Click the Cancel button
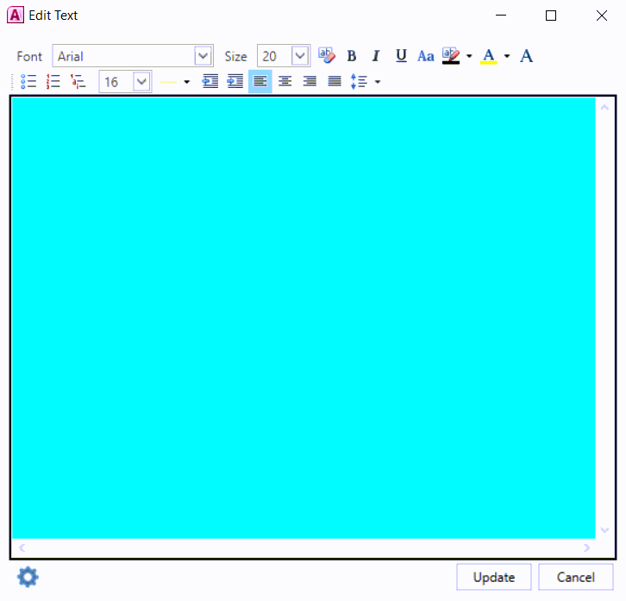This screenshot has height=601, width=626. (575, 577)
